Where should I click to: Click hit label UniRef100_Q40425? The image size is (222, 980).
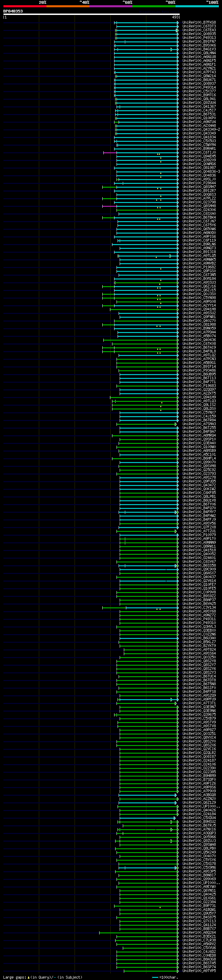(x=199, y=894)
